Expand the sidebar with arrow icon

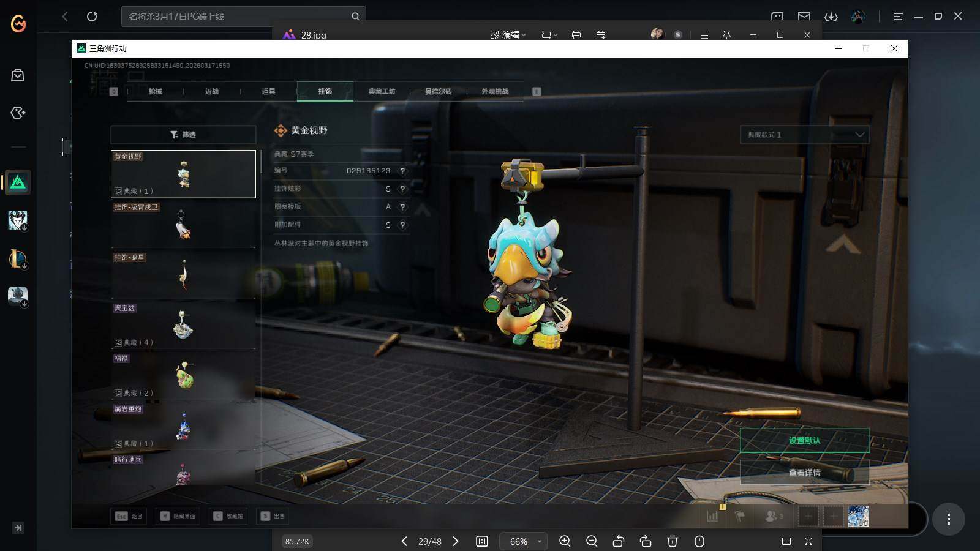point(18,528)
